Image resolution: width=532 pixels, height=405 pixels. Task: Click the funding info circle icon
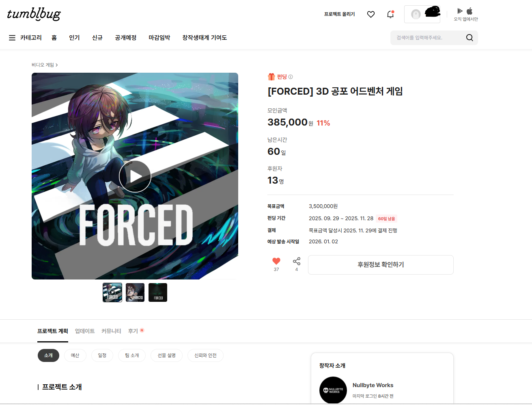pos(291,77)
